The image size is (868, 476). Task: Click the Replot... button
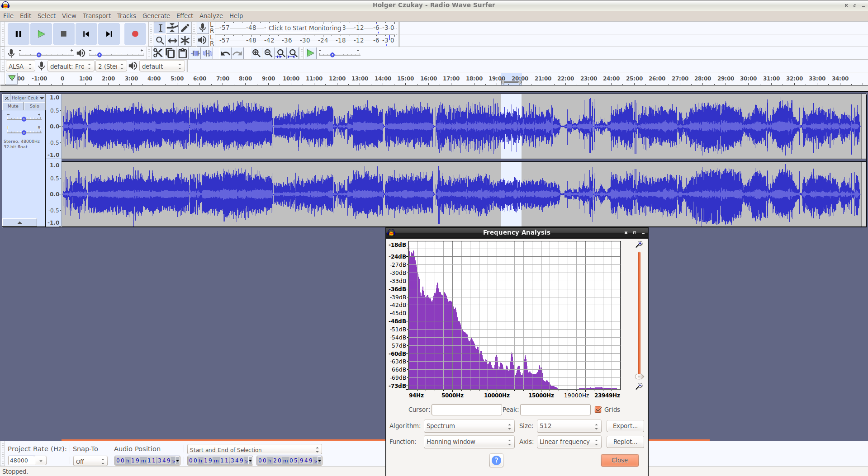point(625,442)
